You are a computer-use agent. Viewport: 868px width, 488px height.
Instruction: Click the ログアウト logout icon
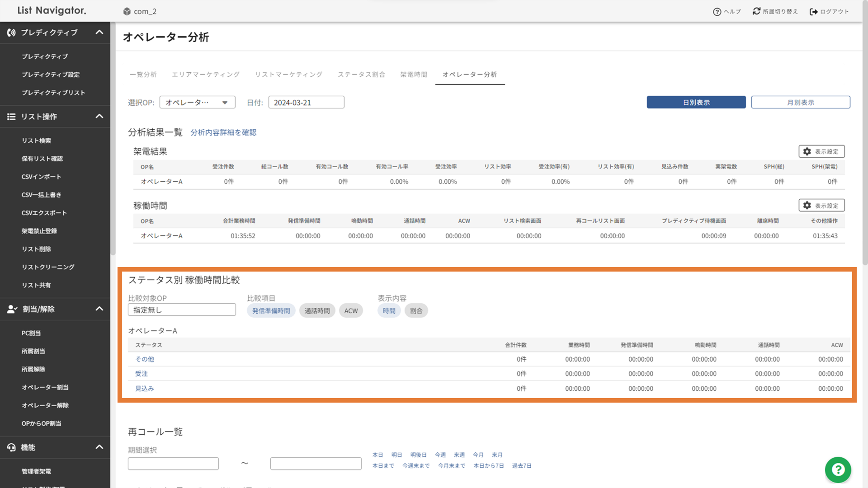tap(813, 12)
